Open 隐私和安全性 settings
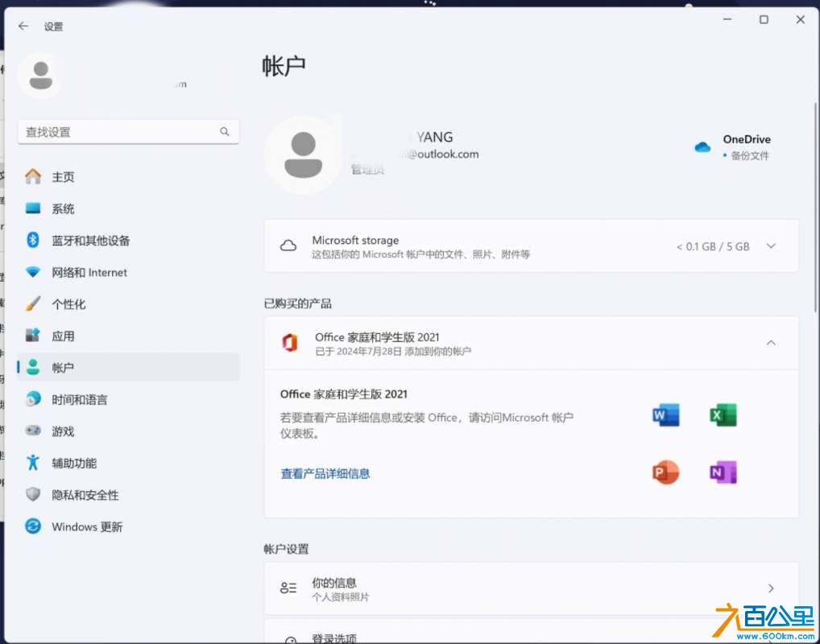The height and width of the screenshot is (644, 820). point(128,495)
